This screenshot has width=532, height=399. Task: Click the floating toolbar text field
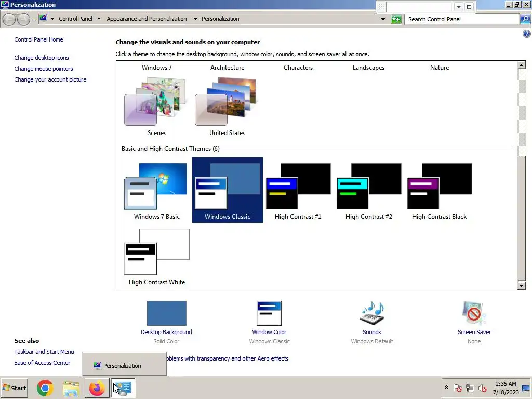pyautogui.click(x=419, y=7)
